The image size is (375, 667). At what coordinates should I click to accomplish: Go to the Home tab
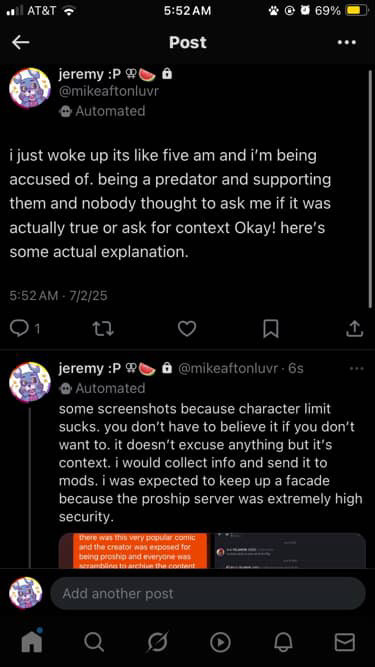point(32,642)
